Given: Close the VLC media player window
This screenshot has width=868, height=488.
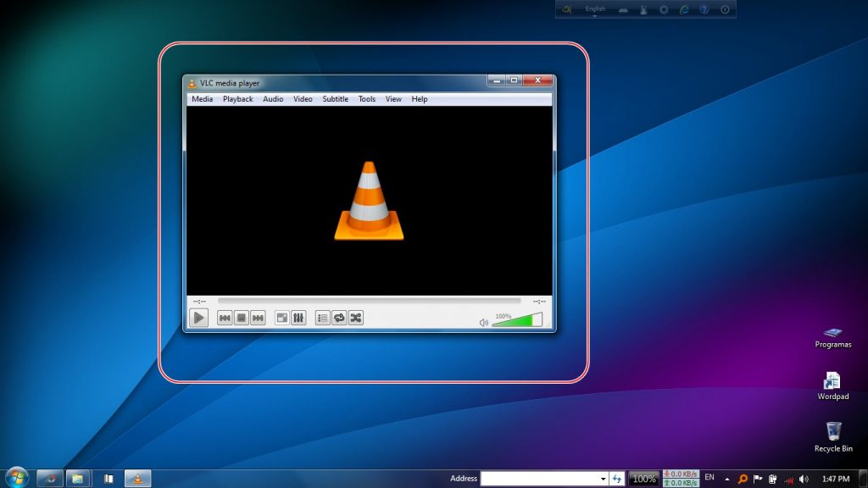Looking at the screenshot, I should (537, 80).
